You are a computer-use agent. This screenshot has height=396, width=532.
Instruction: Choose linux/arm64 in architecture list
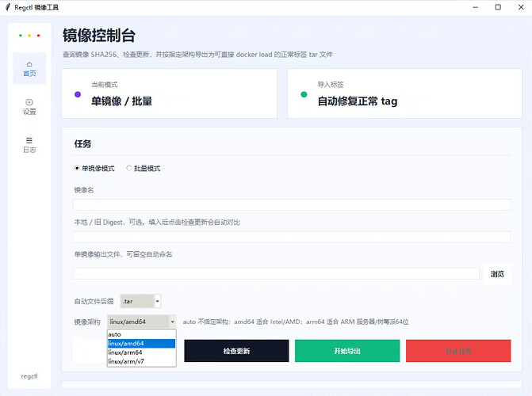[141, 352]
